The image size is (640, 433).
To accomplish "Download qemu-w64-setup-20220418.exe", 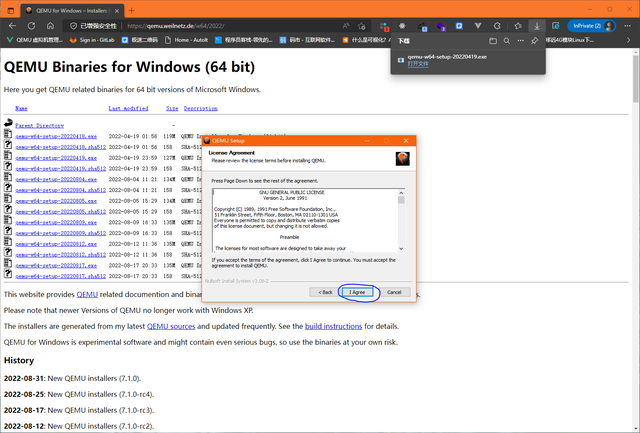I will coord(56,136).
